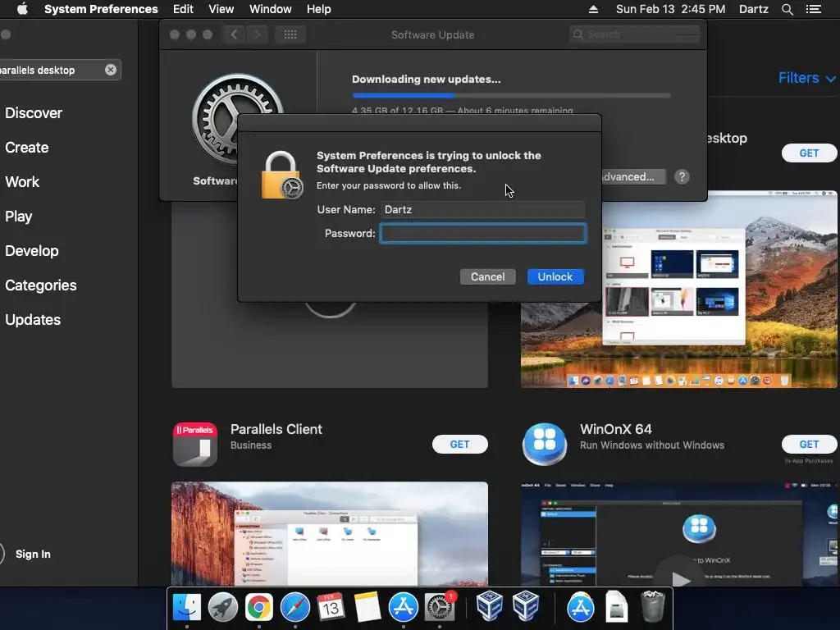Open Launchpad rocket in the Dock
840x630 pixels.
[x=223, y=607]
